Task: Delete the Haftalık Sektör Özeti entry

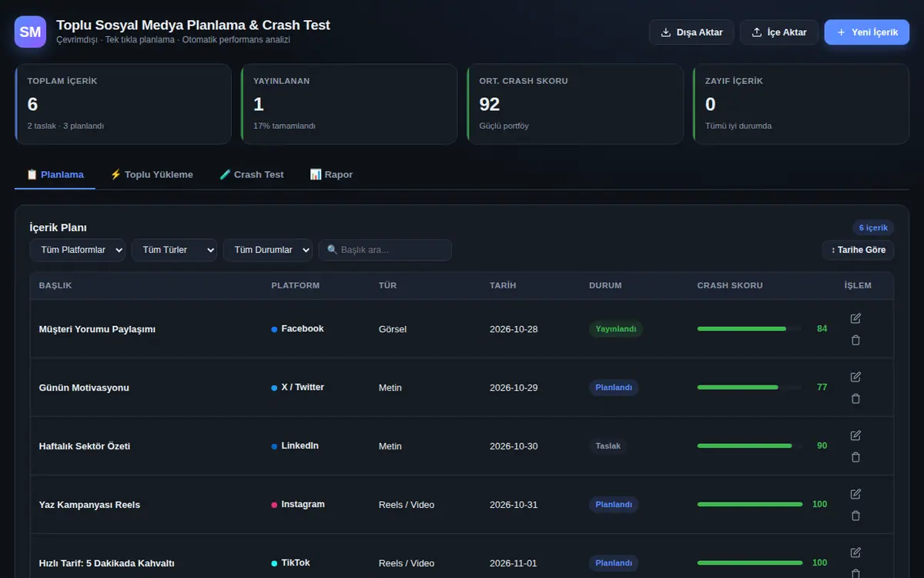Action: pyautogui.click(x=855, y=457)
